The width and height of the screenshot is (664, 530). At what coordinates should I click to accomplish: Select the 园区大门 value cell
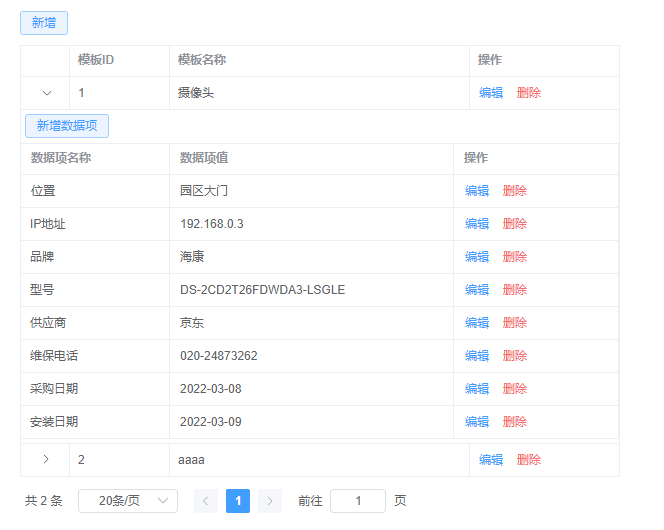[311, 191]
